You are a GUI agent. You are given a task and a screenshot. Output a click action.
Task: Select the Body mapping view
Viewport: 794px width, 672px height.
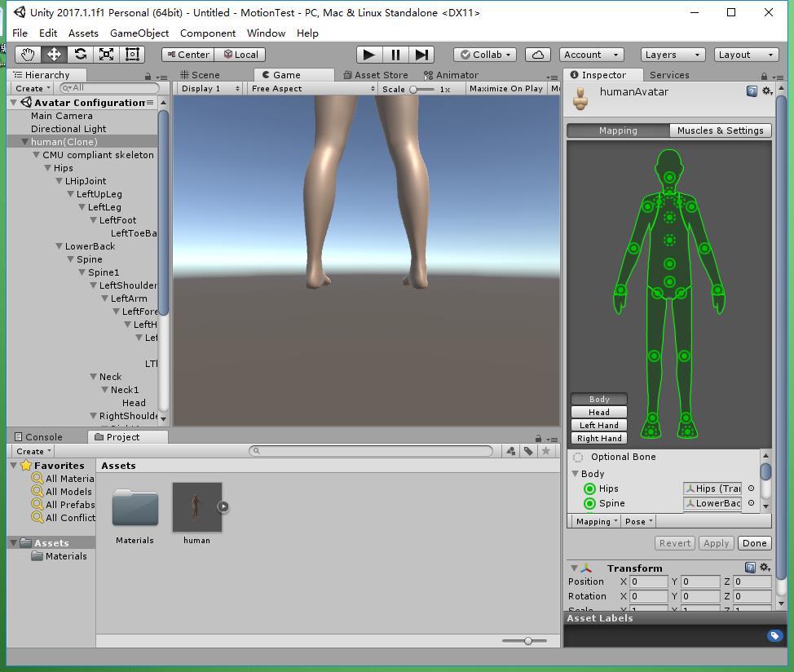coord(599,399)
